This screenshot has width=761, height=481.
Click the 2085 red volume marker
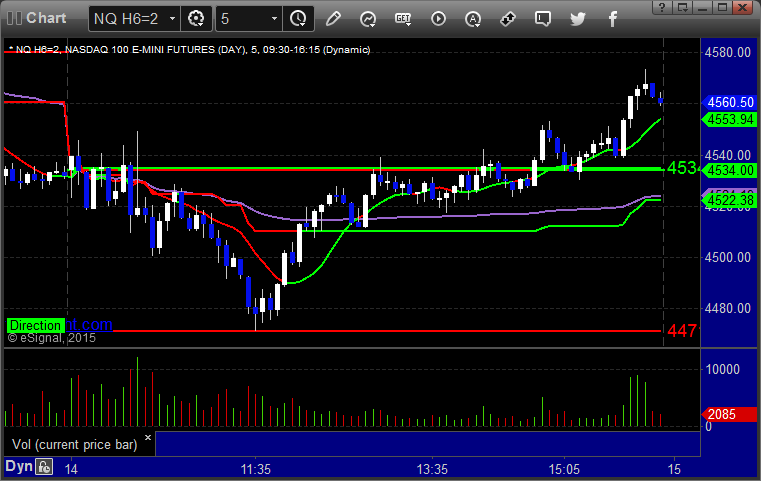[729, 414]
